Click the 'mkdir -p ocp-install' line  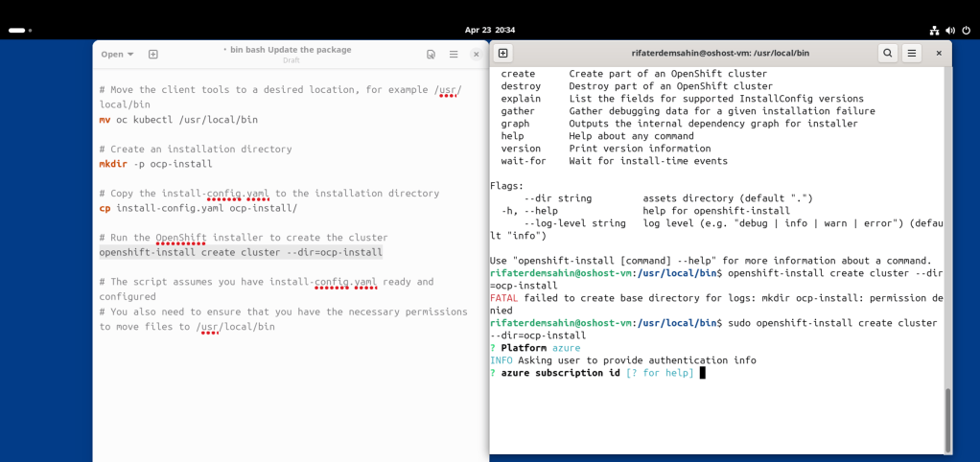[155, 164]
